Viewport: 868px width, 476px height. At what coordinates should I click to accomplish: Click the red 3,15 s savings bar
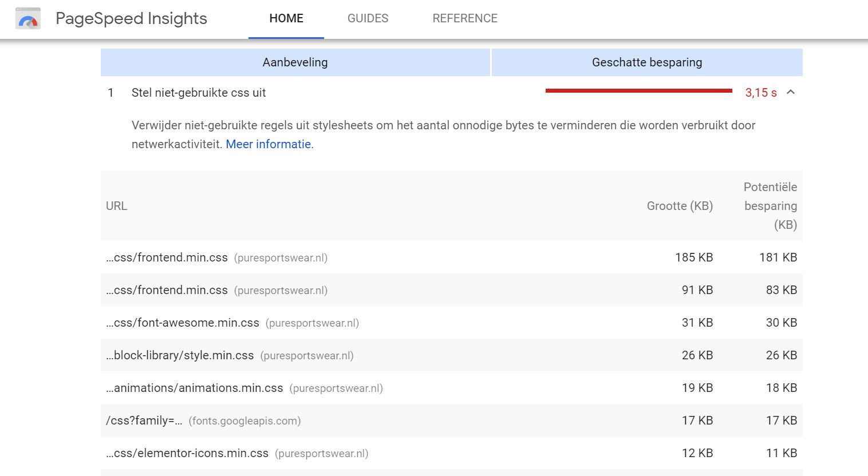pos(639,90)
